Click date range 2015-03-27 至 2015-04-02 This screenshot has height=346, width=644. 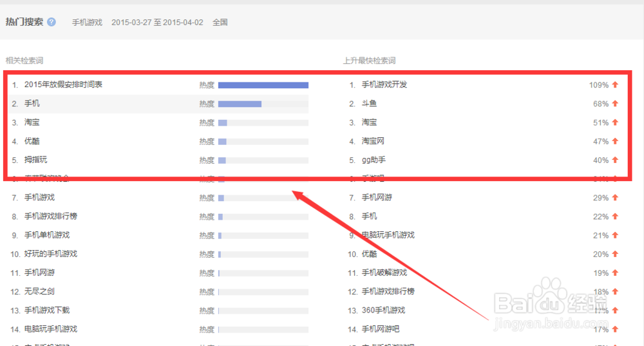[x=157, y=23]
